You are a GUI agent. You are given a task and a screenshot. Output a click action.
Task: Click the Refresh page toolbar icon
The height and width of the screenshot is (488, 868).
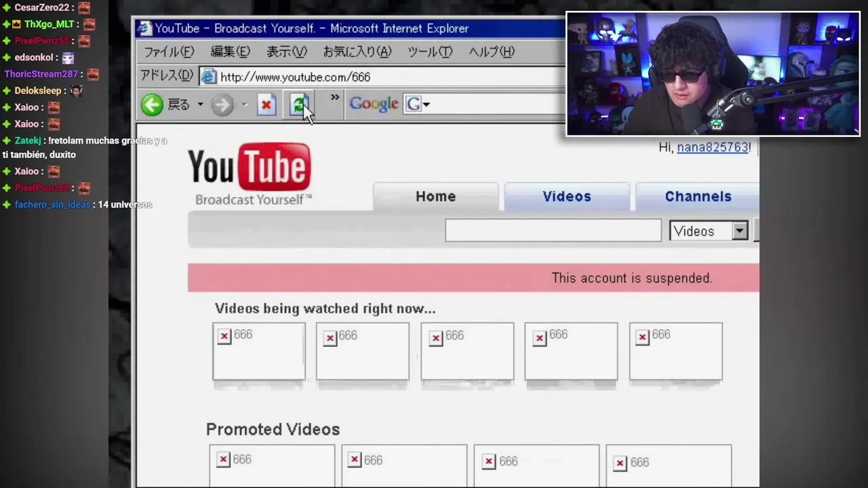point(299,104)
